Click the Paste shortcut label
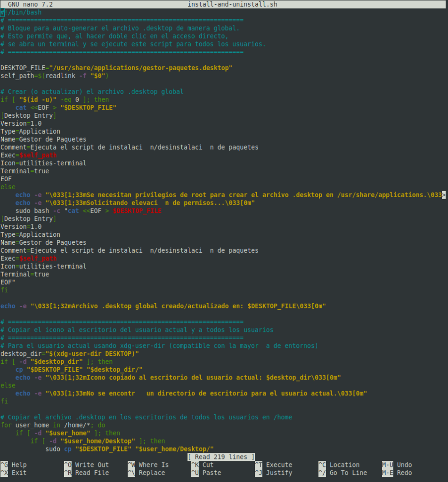Image resolution: width=448 pixels, height=482 pixels. (206, 473)
